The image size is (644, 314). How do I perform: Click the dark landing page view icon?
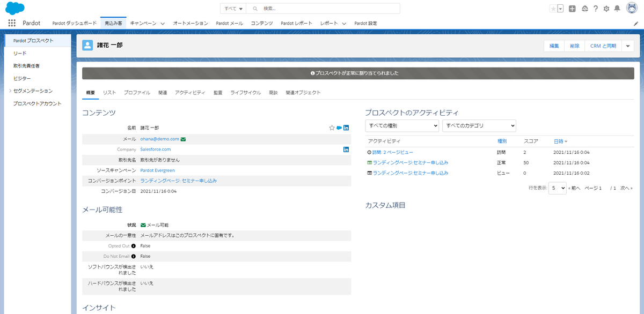click(x=369, y=173)
